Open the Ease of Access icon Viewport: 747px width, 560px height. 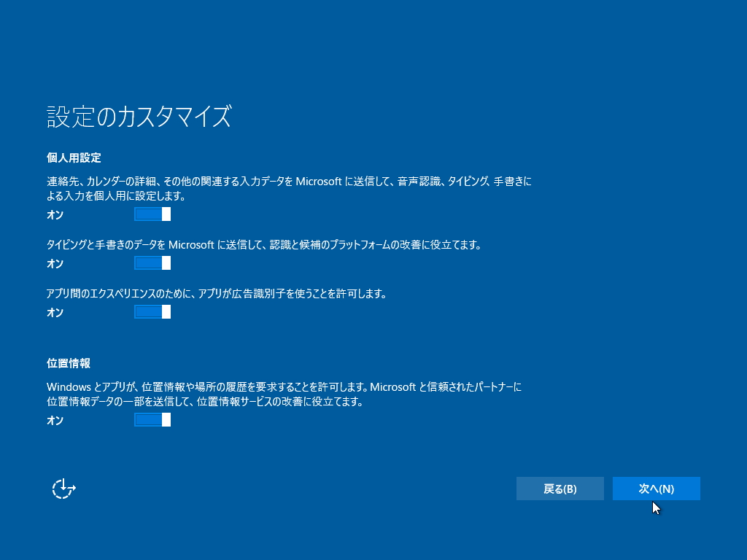[64, 489]
